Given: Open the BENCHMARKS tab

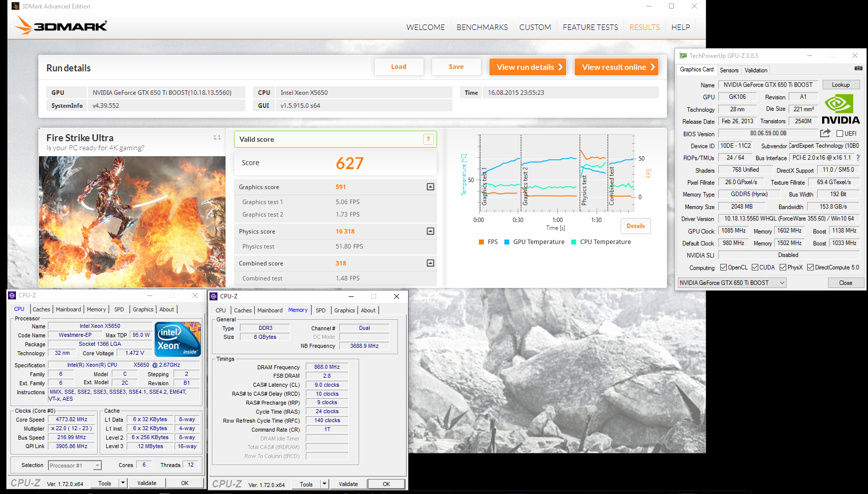Looking at the screenshot, I should [x=482, y=27].
